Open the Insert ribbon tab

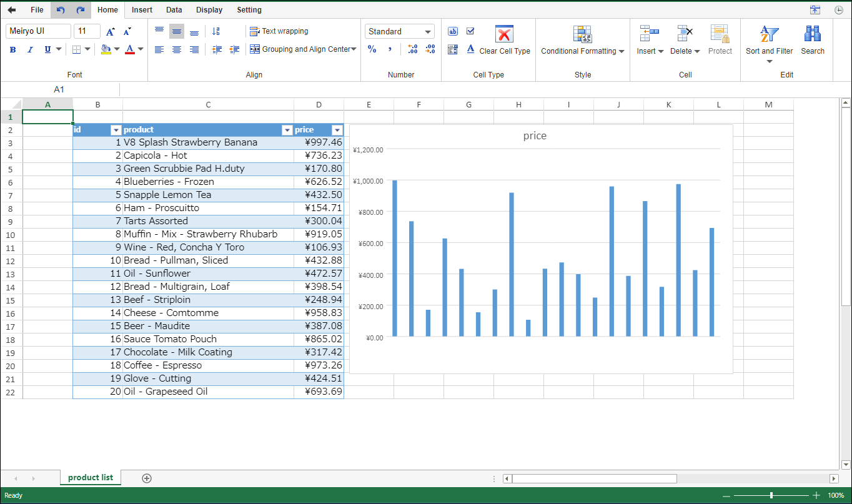(142, 10)
